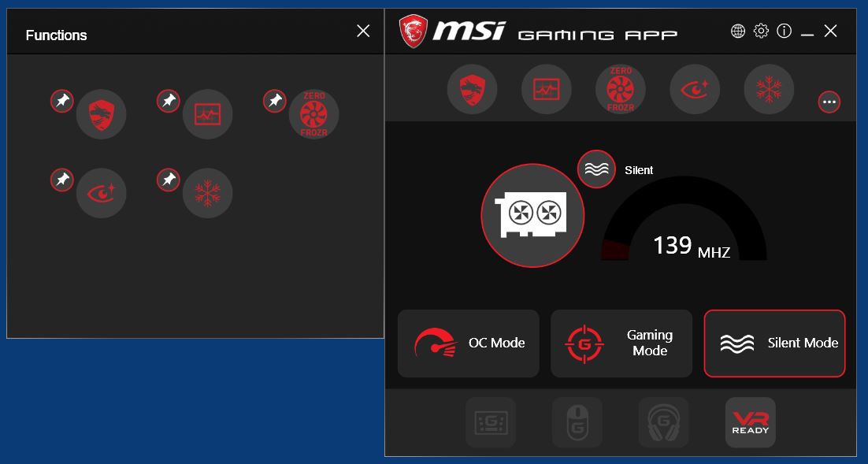
Task: Open the language globe icon
Action: click(738, 31)
